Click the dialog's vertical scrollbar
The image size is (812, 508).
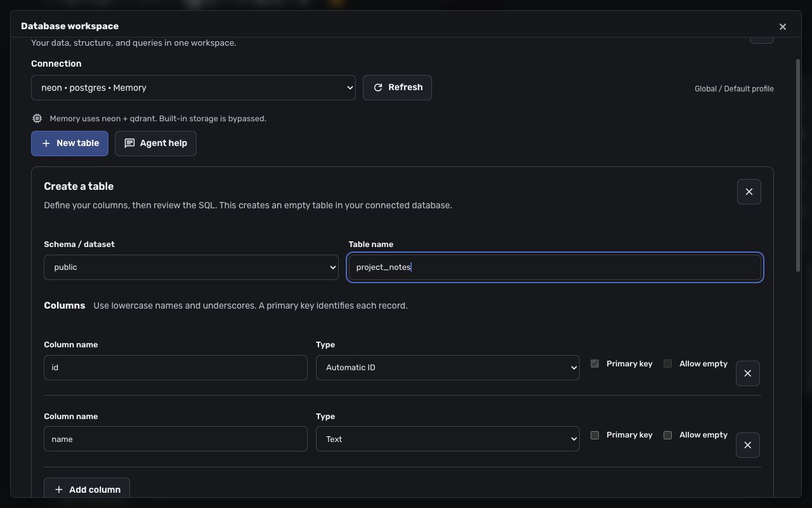[797, 165]
